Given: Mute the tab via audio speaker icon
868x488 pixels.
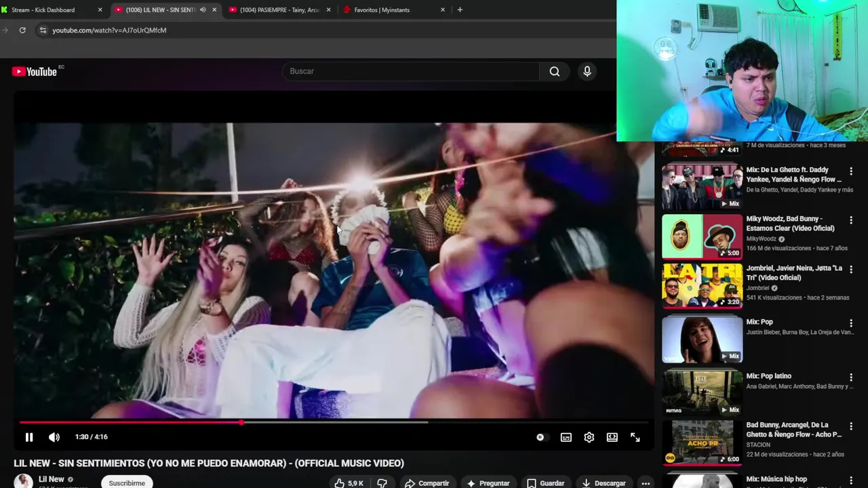Looking at the screenshot, I should tap(203, 9).
